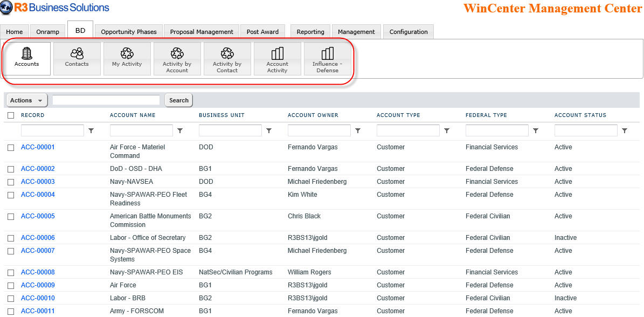Expand the Actions dropdown
Screen dimensions: 644x317
tap(26, 100)
